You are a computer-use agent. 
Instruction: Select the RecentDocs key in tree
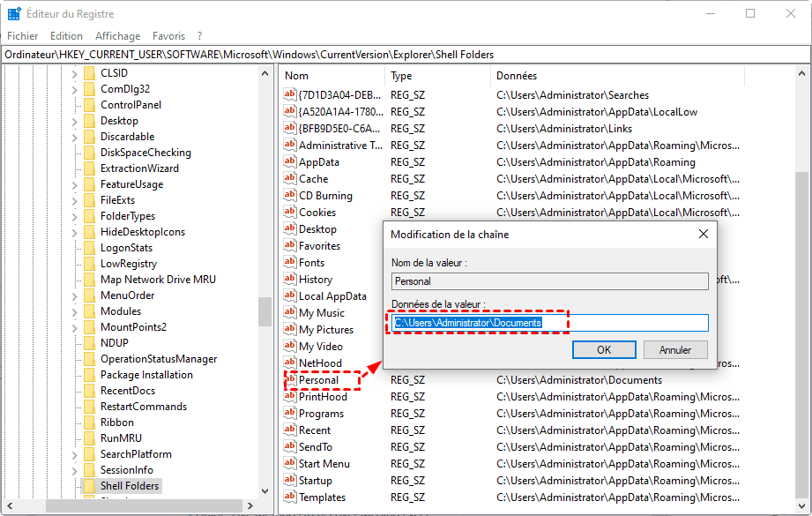127,391
